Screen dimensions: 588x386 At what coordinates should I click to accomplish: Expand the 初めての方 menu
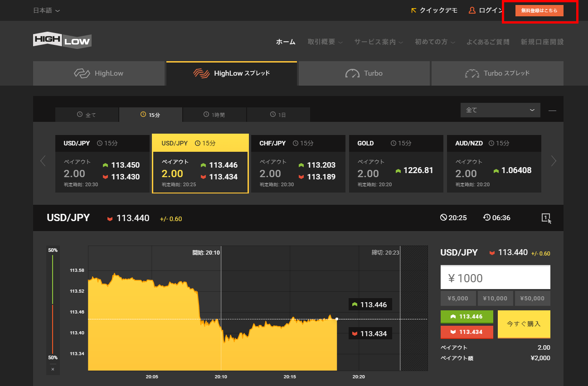[x=435, y=42]
